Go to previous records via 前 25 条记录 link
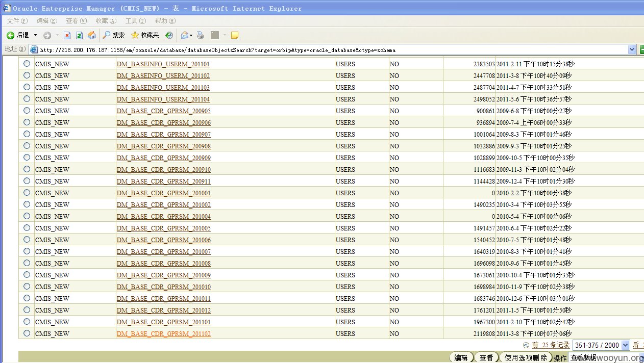Viewport: 644px width, 363px height. point(551,345)
